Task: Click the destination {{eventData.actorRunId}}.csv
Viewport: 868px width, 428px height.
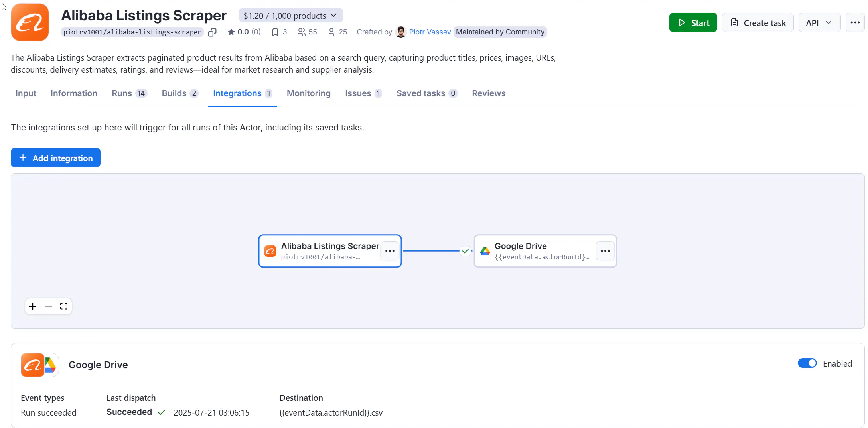Action: tap(331, 413)
